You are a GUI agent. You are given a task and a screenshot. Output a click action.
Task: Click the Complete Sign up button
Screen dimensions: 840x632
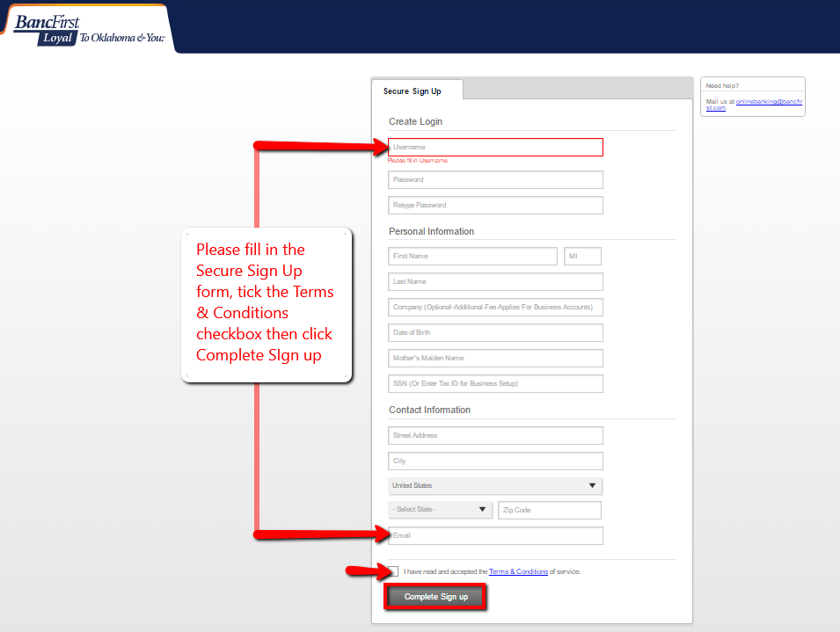pyautogui.click(x=435, y=596)
